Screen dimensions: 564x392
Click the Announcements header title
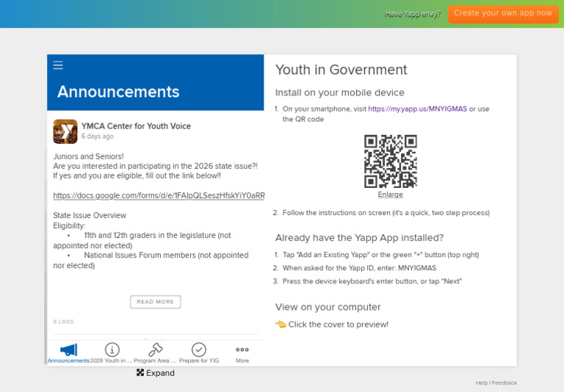(x=118, y=92)
